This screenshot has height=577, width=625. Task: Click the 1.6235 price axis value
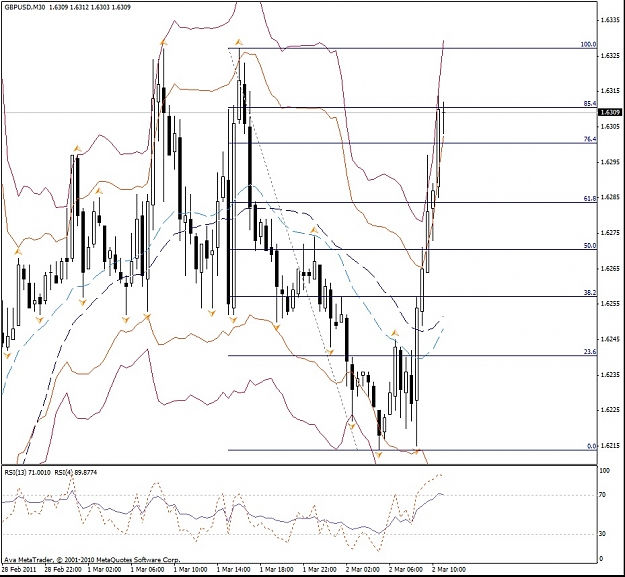[x=610, y=375]
